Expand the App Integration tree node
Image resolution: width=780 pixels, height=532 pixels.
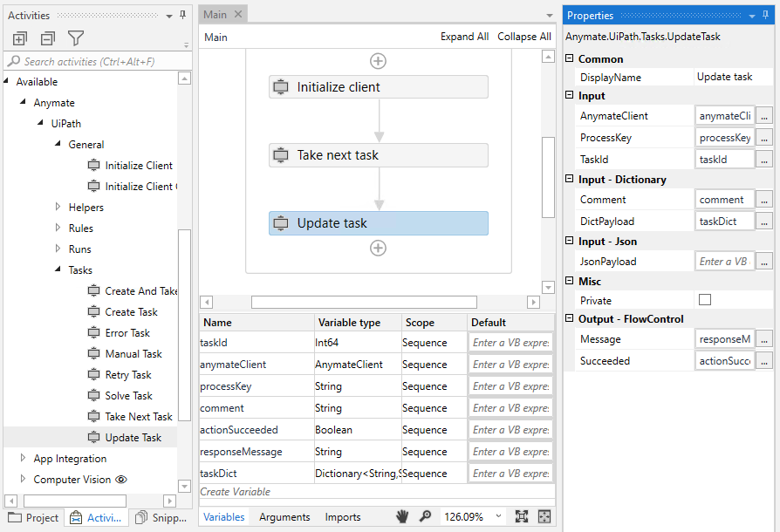22,458
